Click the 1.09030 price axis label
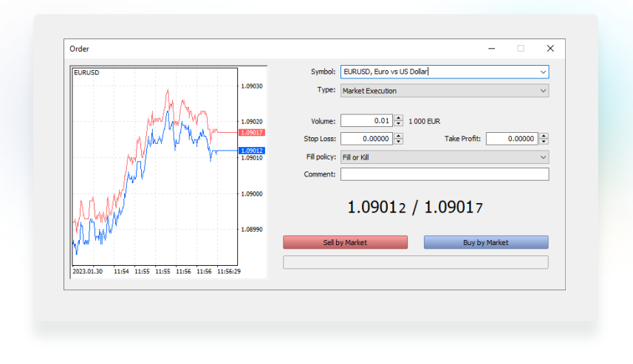The height and width of the screenshot is (364, 633). point(252,86)
